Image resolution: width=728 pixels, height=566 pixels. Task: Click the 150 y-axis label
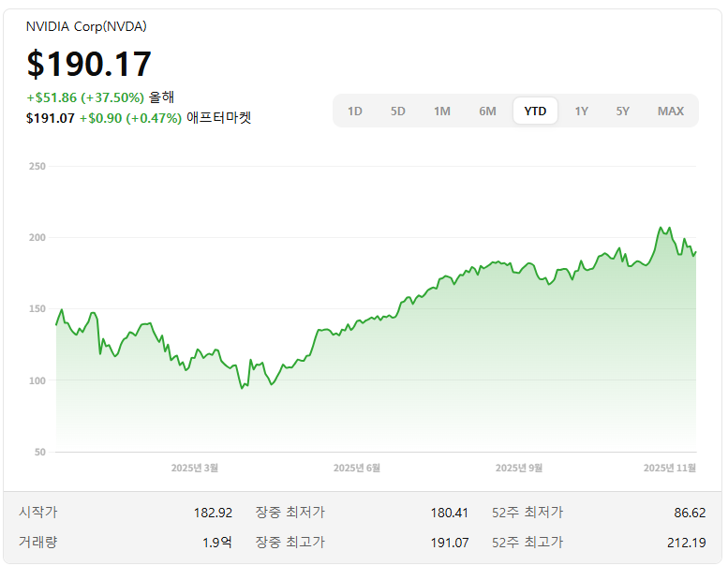click(x=37, y=308)
